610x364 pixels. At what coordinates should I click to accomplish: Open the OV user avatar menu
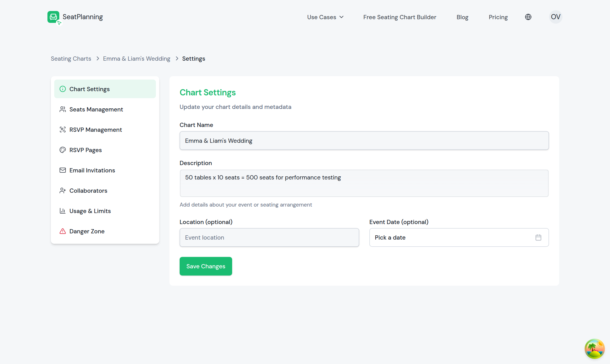[555, 17]
